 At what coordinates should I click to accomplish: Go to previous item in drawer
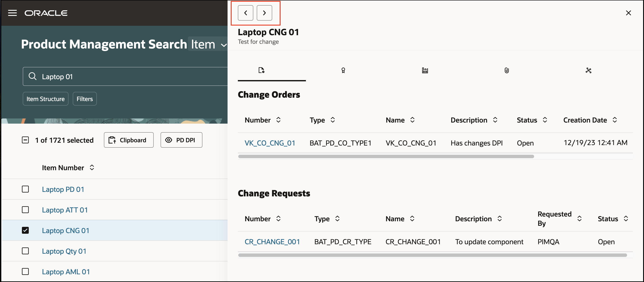tap(245, 13)
